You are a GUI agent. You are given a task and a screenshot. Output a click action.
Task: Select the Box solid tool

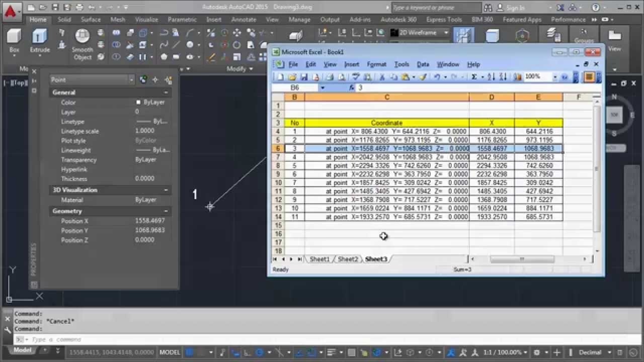(15, 41)
